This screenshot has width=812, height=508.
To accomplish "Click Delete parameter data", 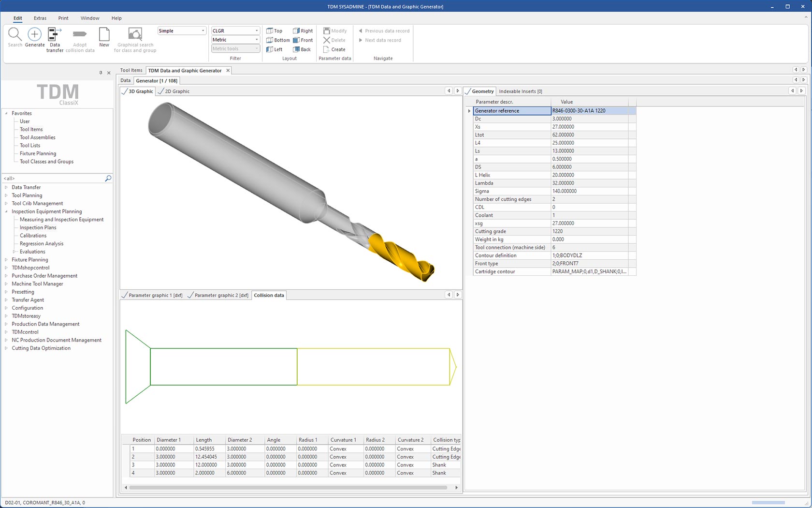I will [334, 40].
